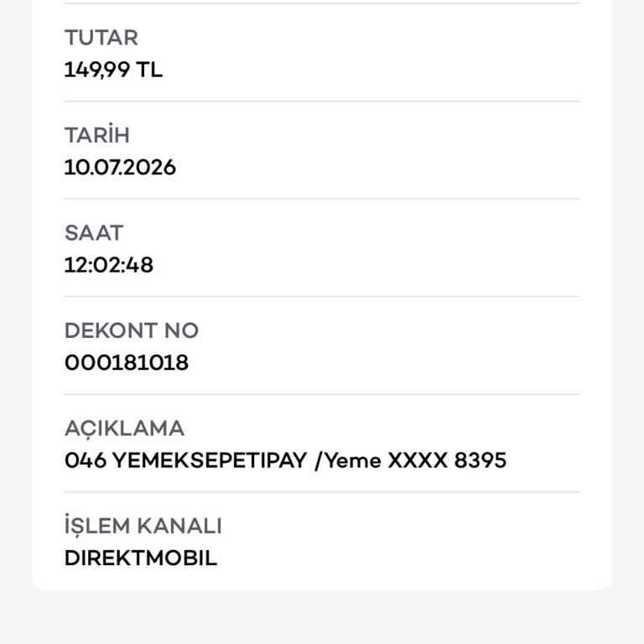Tap the TUTAR field label
The width and height of the screenshot is (644, 644).
(x=101, y=38)
